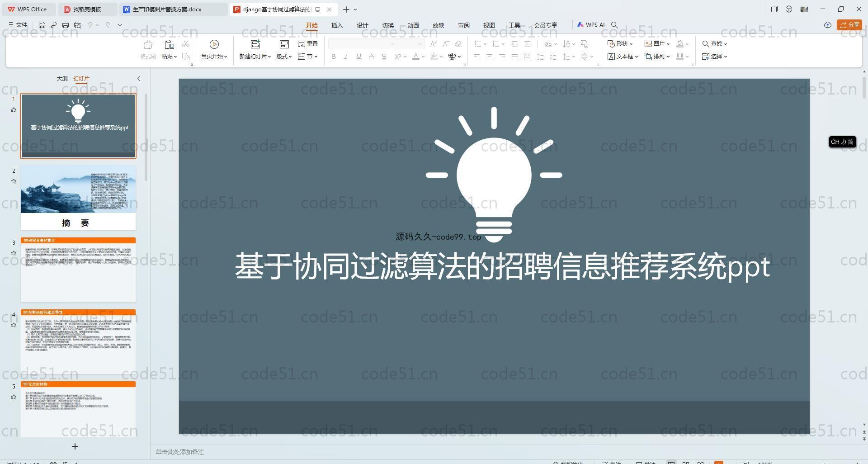Toggle Underline formatting
Image resolution: width=868 pixels, height=464 pixels.
(x=359, y=57)
